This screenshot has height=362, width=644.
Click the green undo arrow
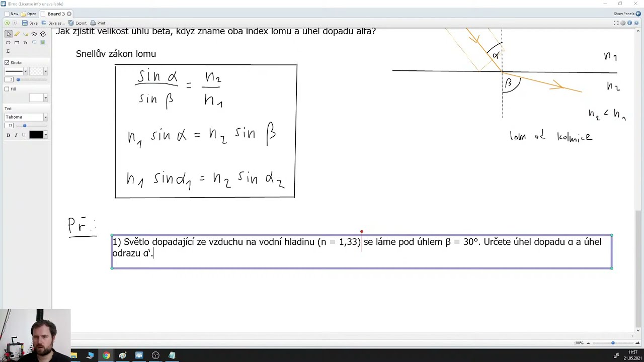pos(7,23)
